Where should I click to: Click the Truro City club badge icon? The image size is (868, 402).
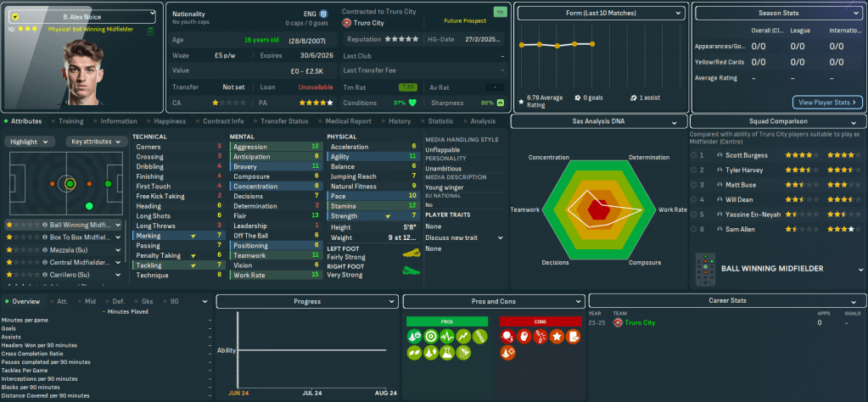point(346,24)
